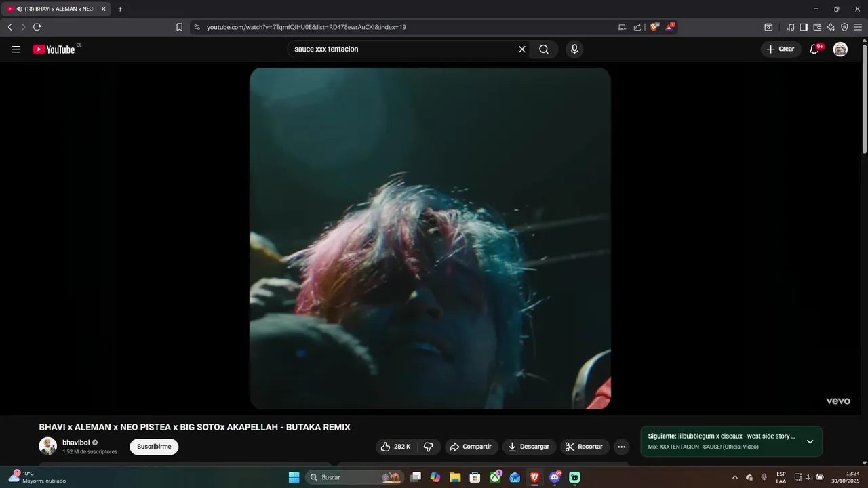Subscribe with the Suscribirme button
This screenshot has height=488, width=868.
click(x=154, y=447)
